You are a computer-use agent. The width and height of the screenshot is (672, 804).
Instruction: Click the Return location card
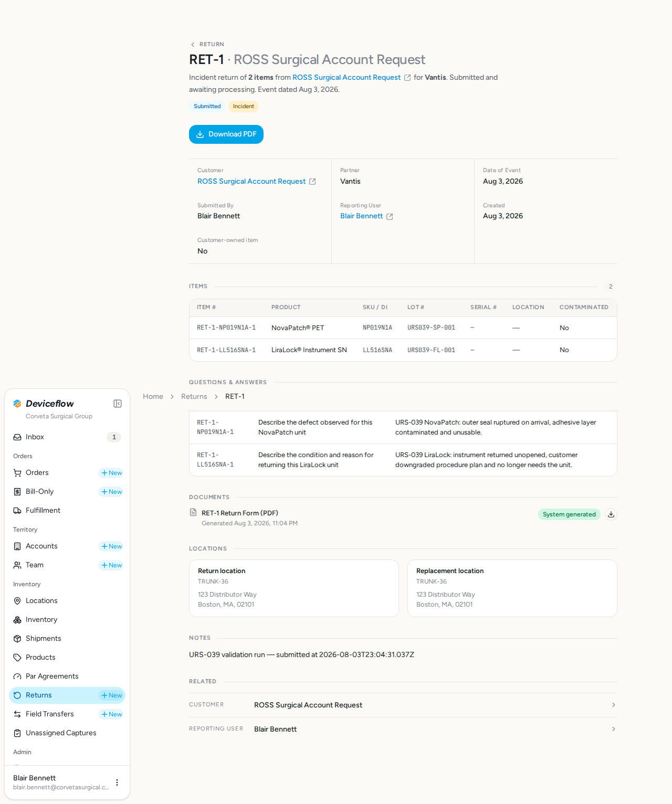(x=294, y=588)
